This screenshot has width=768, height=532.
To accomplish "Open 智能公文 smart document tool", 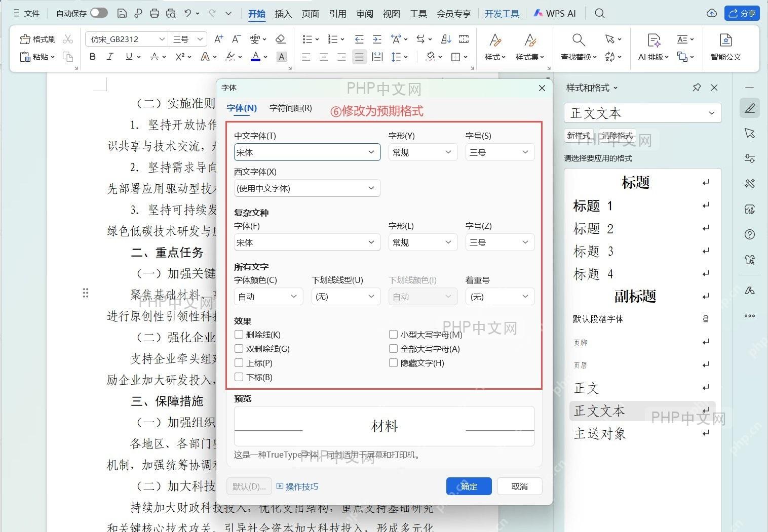I will (725, 47).
